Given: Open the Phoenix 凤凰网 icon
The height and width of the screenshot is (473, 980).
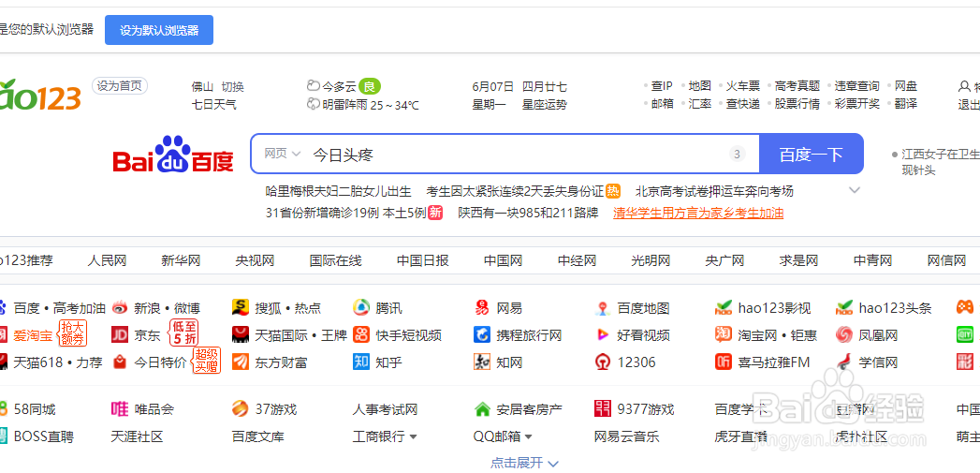Looking at the screenshot, I should pyautogui.click(x=843, y=334).
